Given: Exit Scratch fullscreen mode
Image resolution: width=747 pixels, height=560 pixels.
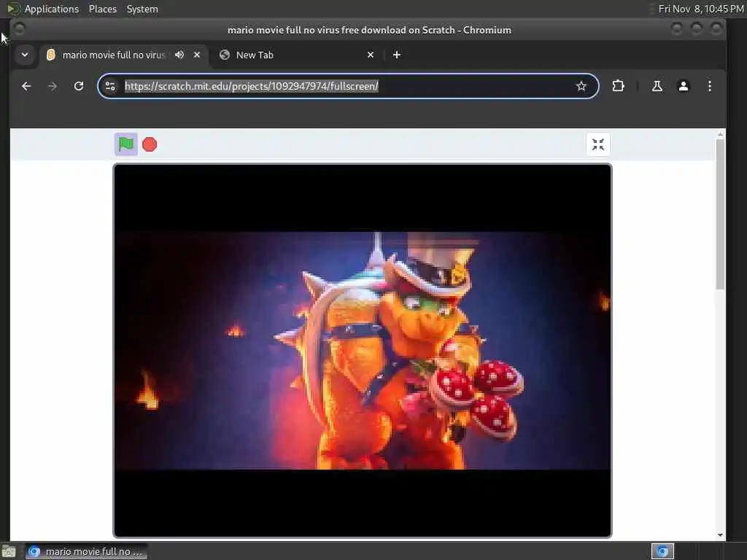Looking at the screenshot, I should coord(598,144).
